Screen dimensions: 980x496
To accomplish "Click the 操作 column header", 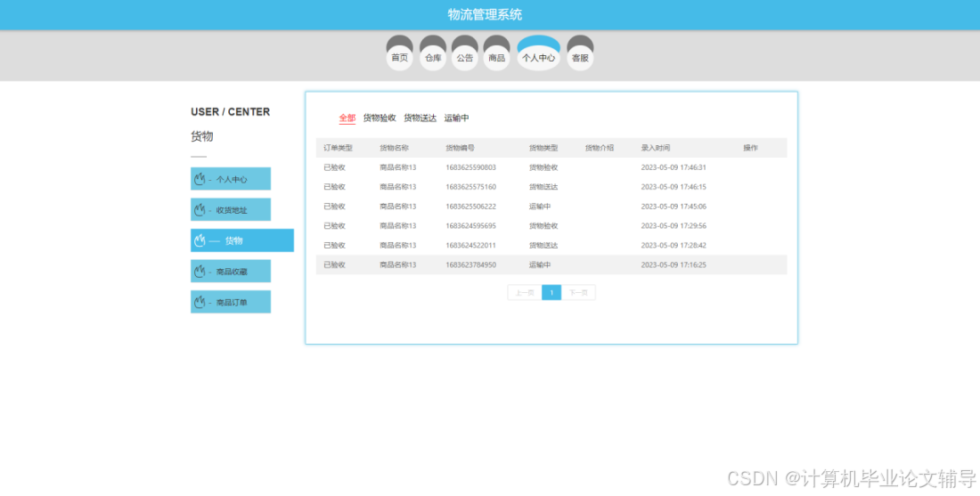I will pos(751,148).
